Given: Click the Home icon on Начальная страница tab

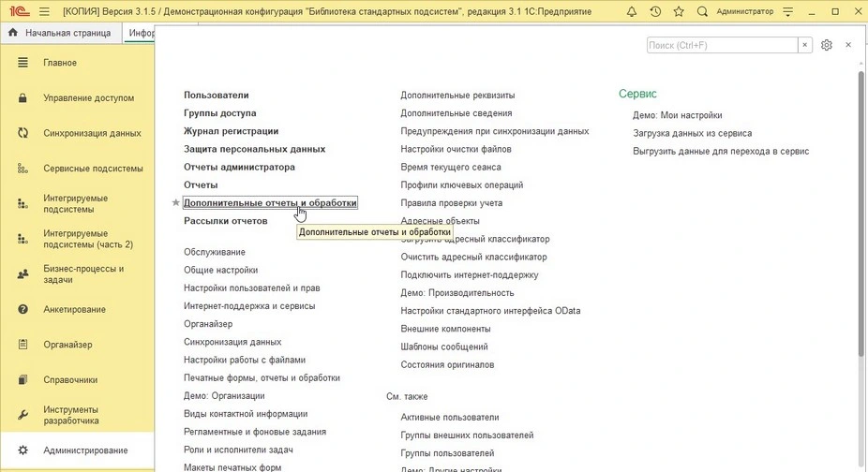Looking at the screenshot, I should coord(13,33).
